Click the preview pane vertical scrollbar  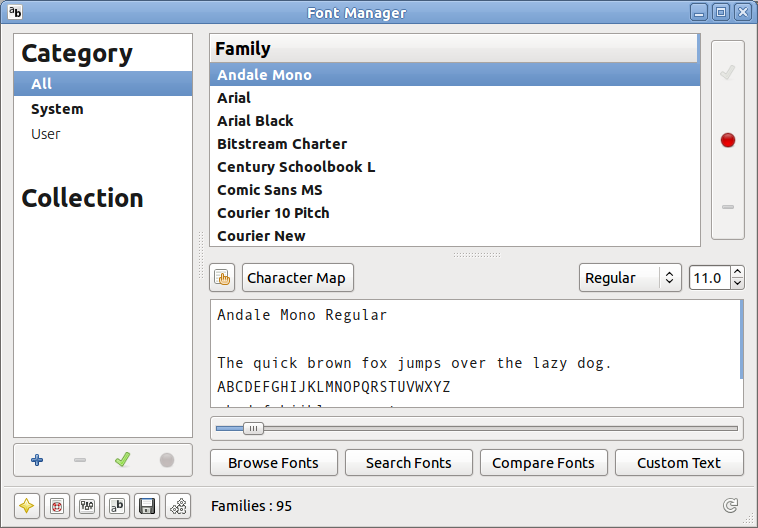tap(742, 339)
